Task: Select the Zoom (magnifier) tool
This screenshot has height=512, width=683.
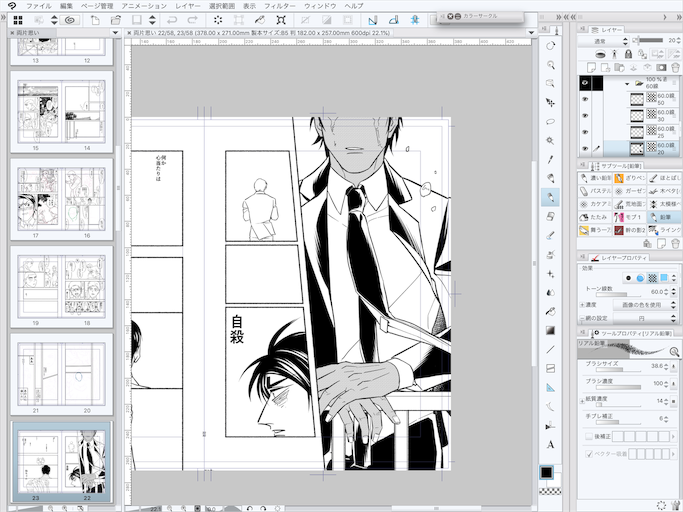Action: [x=551, y=65]
